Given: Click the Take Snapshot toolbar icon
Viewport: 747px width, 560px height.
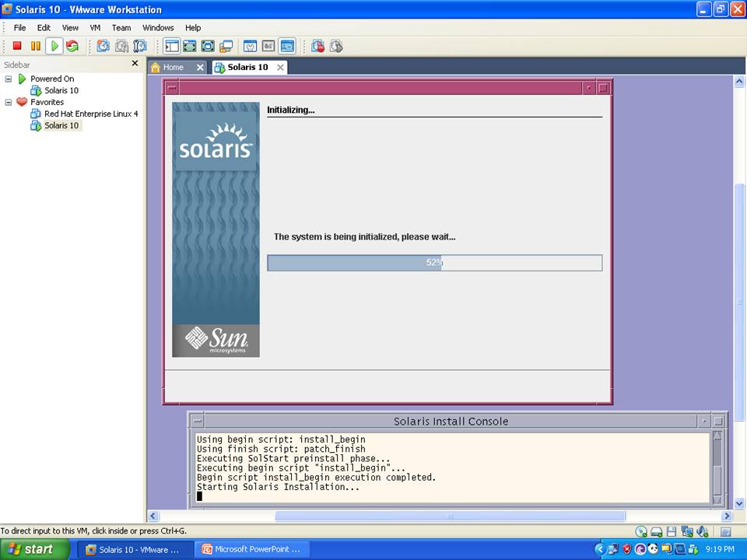Looking at the screenshot, I should coord(103,46).
